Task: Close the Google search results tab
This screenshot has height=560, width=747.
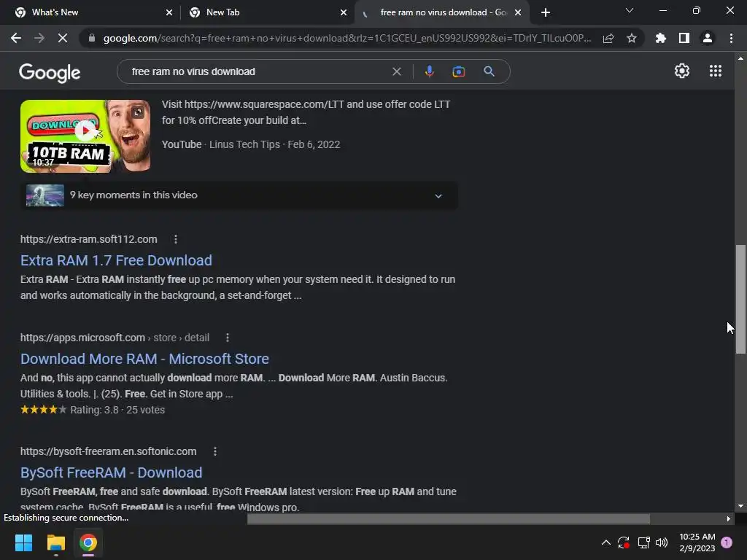Action: coord(518,12)
